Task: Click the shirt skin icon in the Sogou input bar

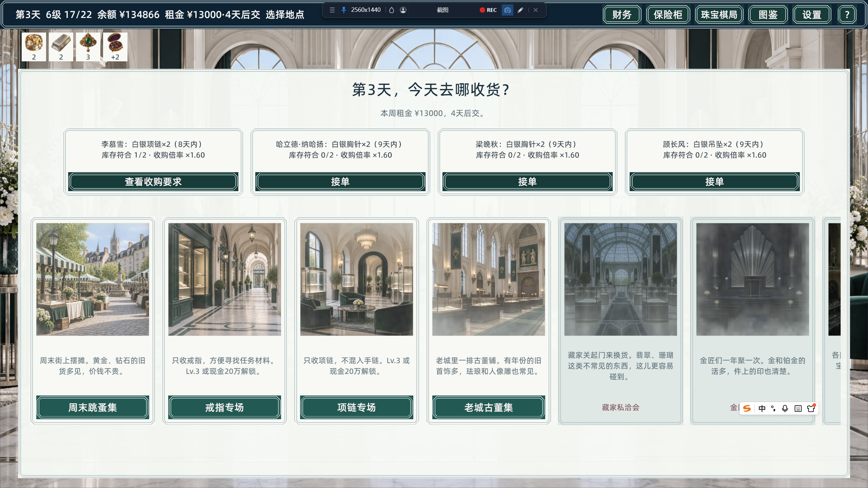Action: 811,408
